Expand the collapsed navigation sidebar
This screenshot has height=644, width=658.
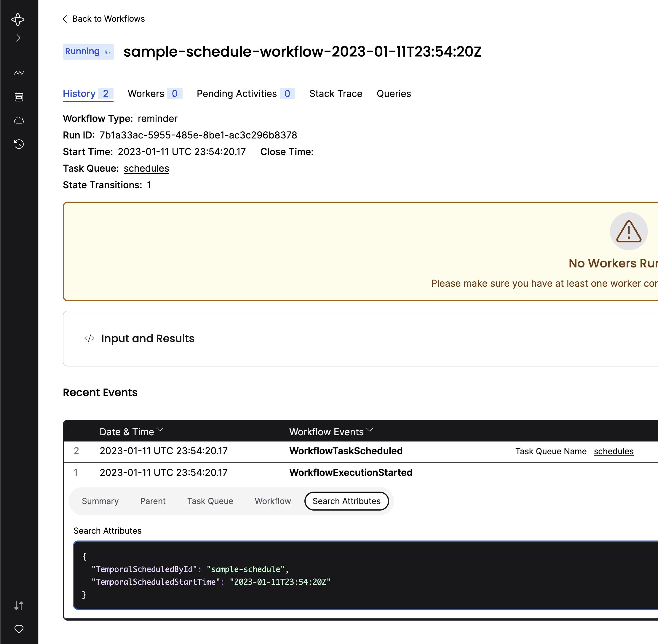click(18, 38)
